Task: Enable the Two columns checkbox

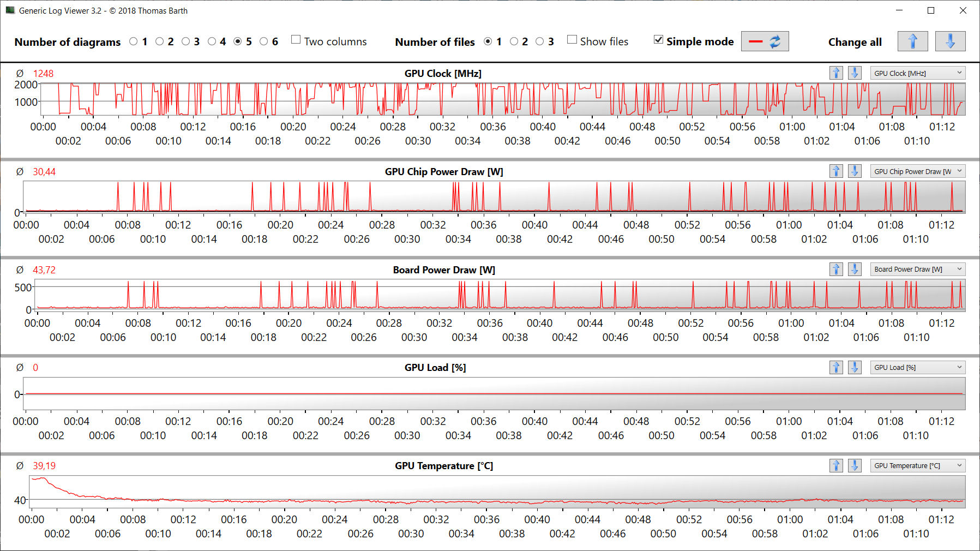Action: 296,40
